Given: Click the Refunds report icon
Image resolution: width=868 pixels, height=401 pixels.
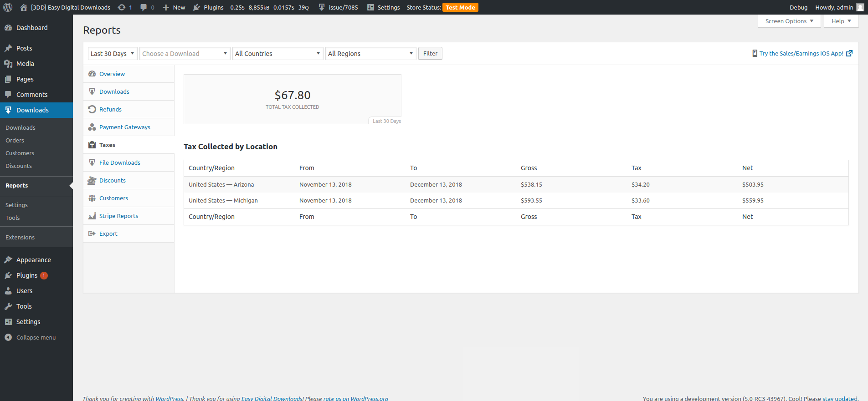Looking at the screenshot, I should coord(92,109).
